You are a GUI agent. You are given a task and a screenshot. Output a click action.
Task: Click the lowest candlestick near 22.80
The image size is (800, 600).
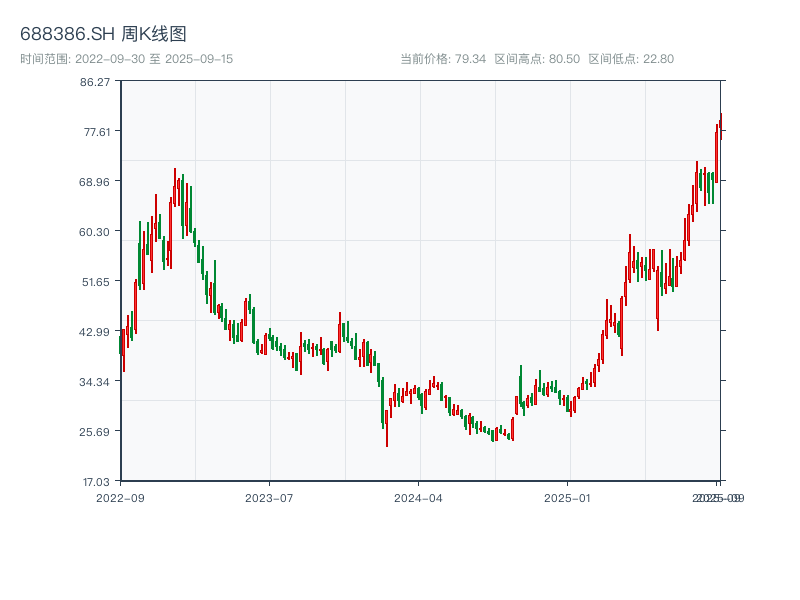pyautogui.click(x=387, y=428)
